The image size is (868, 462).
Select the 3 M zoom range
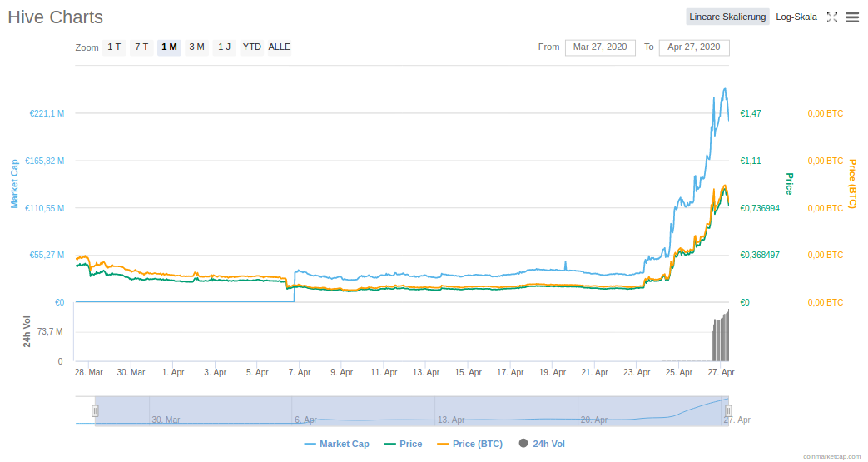pyautogui.click(x=196, y=47)
